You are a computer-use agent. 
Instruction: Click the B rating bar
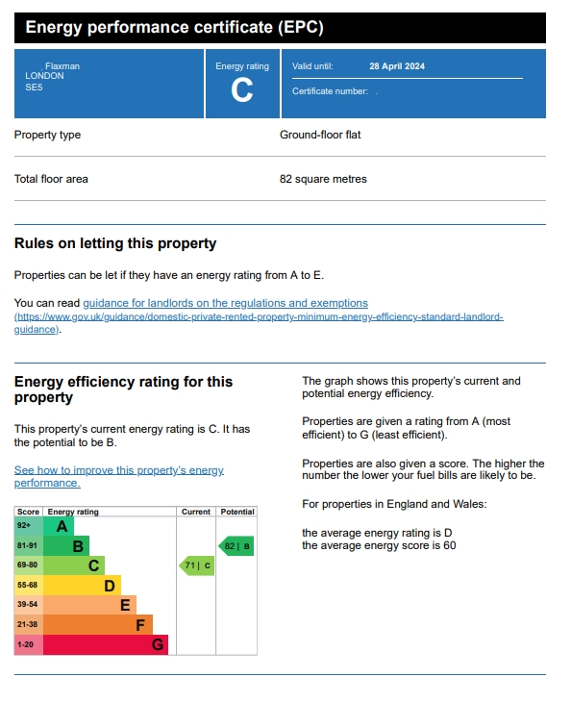click(x=66, y=546)
